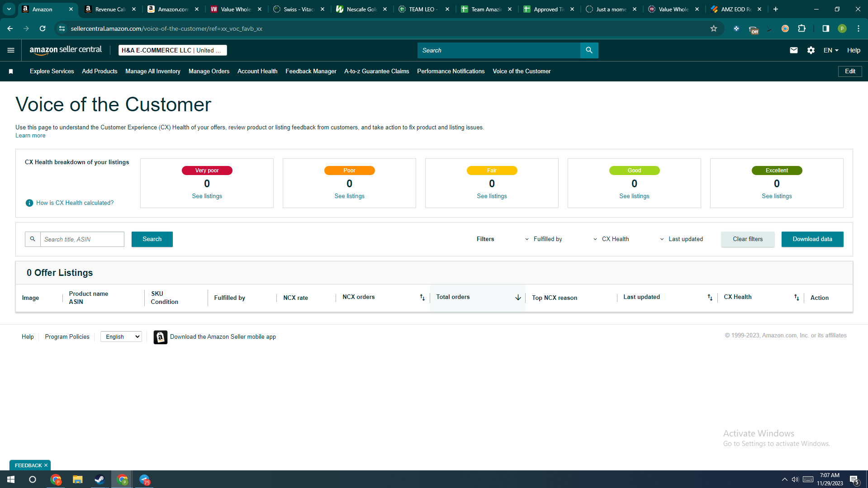This screenshot has width=868, height=488.
Task: Open the H&A E-COMMERCE LLC account switcher
Action: point(172,50)
